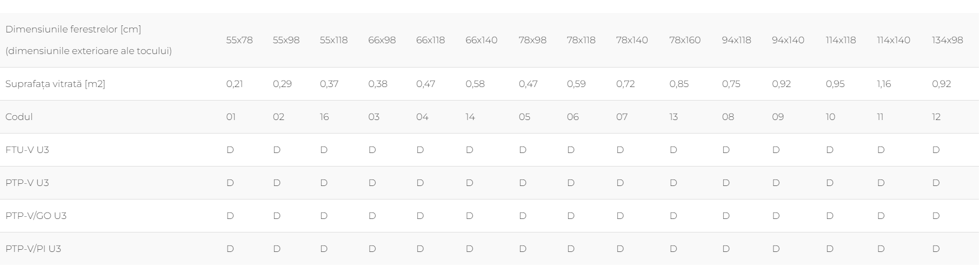
Task: Select code 01 in the Codul row
Action: click(x=231, y=117)
